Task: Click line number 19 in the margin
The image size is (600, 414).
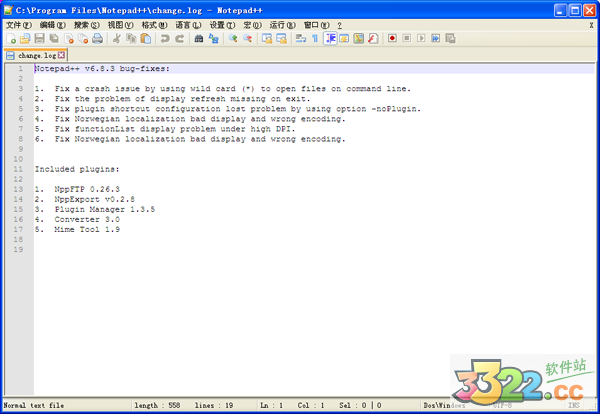Action: click(x=18, y=249)
